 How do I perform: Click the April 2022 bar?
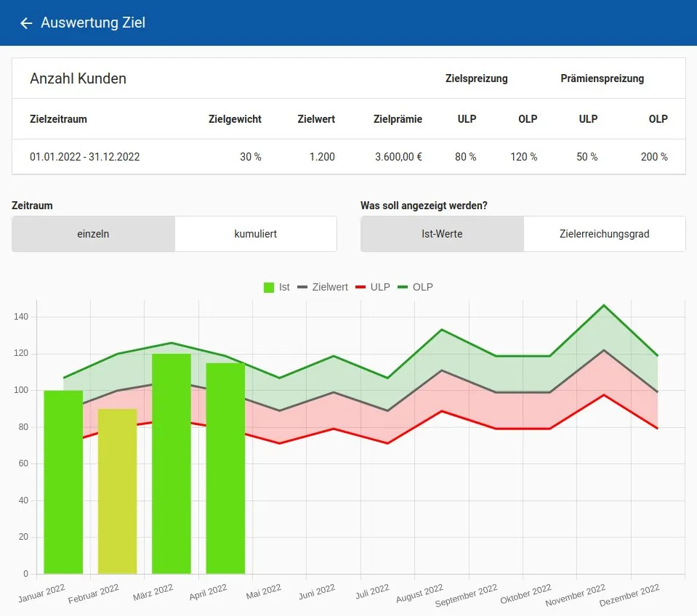[225, 468]
